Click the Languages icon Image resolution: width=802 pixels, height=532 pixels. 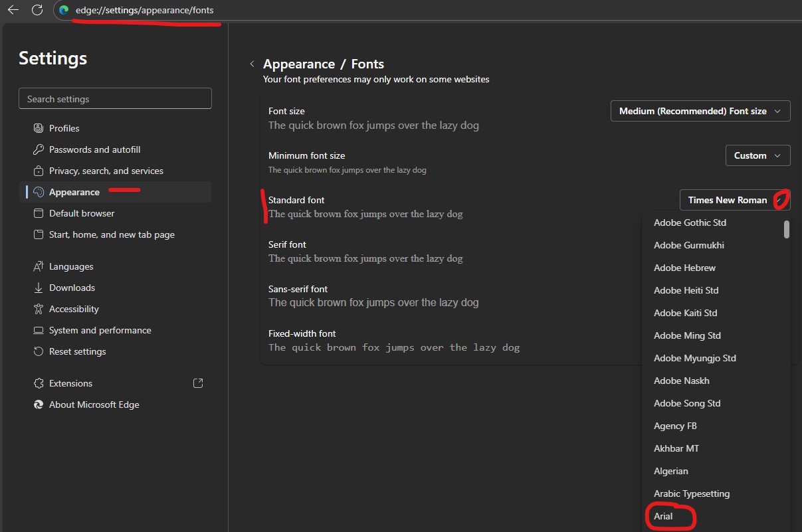pos(38,266)
